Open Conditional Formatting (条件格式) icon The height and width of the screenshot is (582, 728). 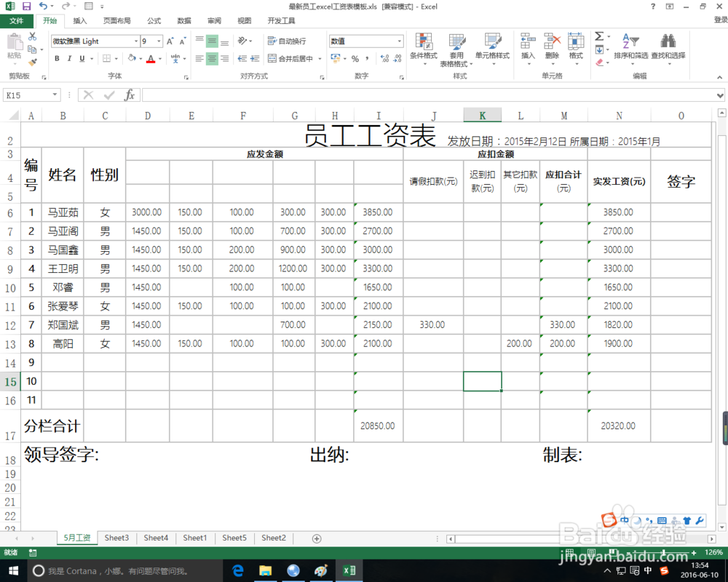tap(424, 41)
